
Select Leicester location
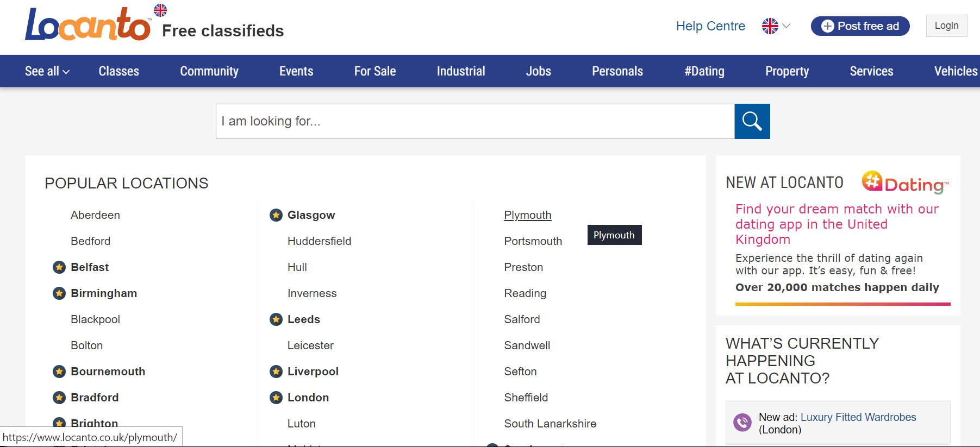310,345
